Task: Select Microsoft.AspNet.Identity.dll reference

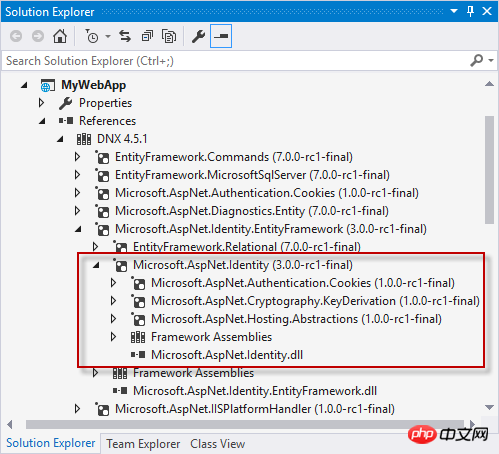Action: click(x=227, y=355)
